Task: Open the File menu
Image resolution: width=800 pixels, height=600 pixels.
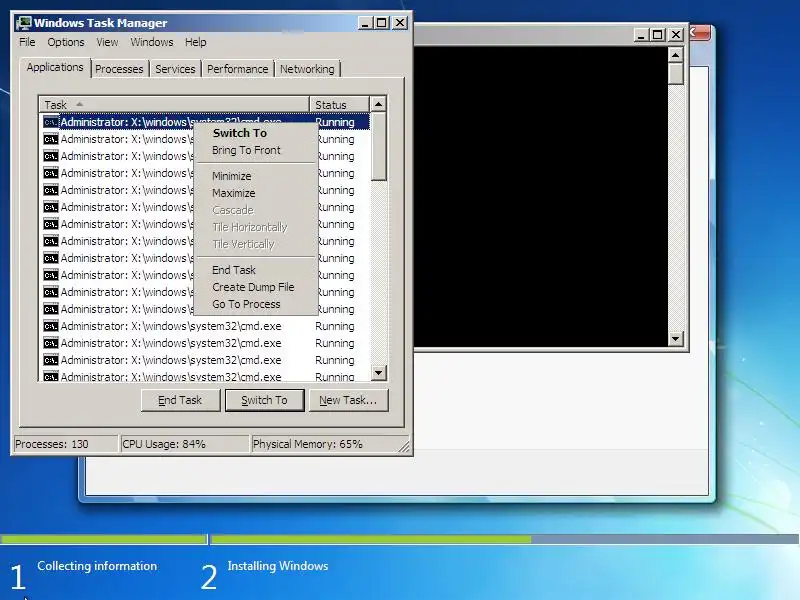Action: pyautogui.click(x=27, y=42)
